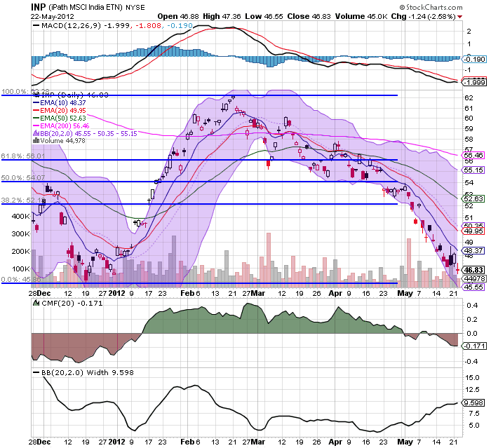Click the 100.0% Fibonacci level label
The height and width of the screenshot is (448, 491).
tap(25, 91)
